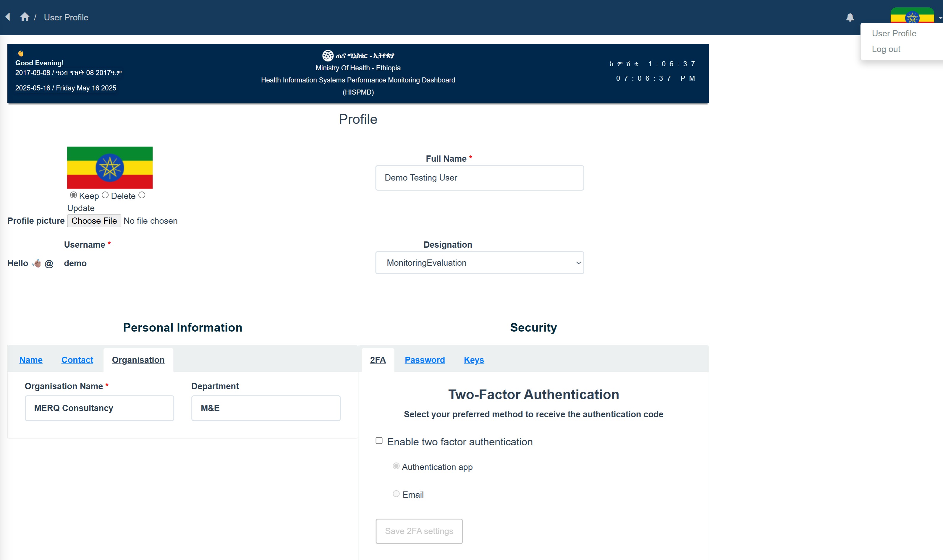Choose the Email authentication method
943x560 pixels.
pos(396,494)
